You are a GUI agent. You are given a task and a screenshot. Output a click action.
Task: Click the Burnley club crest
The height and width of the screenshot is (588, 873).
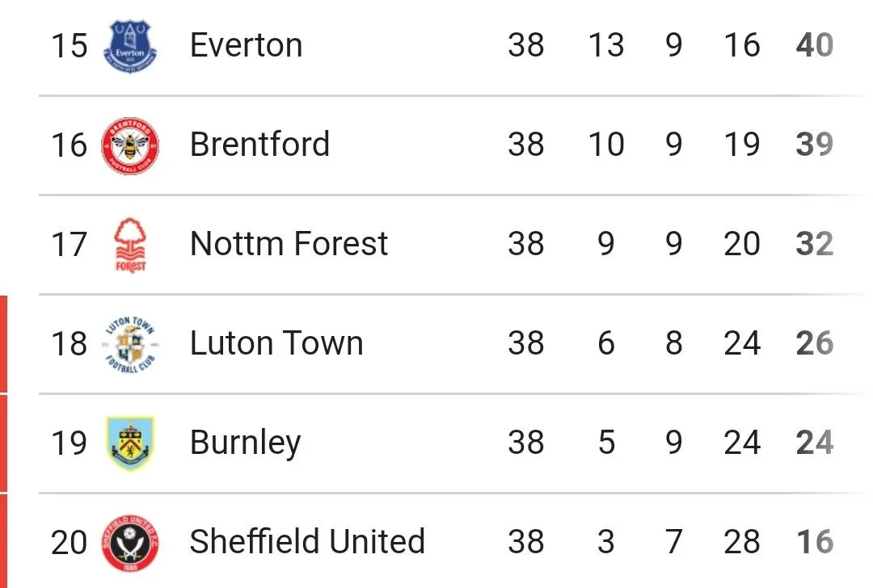[x=130, y=443]
